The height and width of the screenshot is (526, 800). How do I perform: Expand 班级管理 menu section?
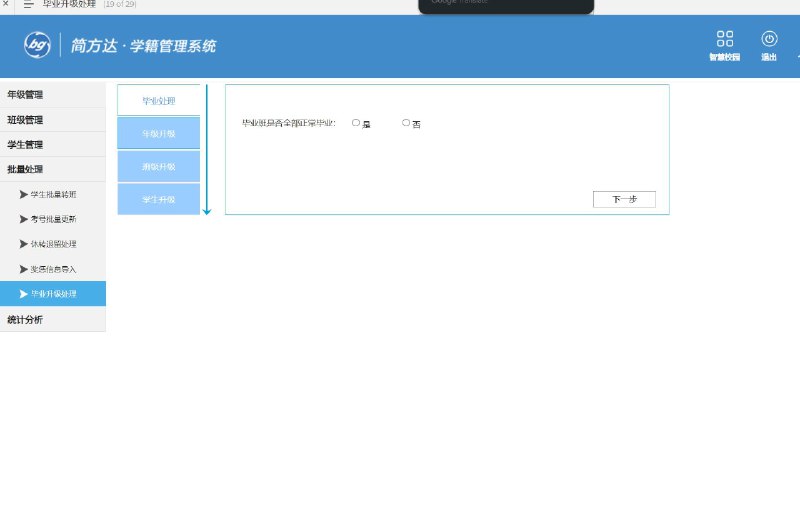point(53,120)
